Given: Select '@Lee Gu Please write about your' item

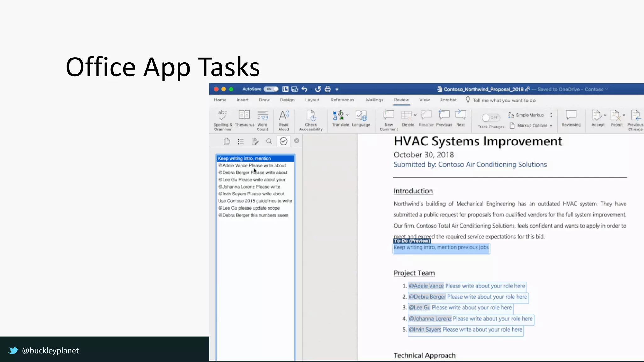Looking at the screenshot, I should (x=255, y=180).
